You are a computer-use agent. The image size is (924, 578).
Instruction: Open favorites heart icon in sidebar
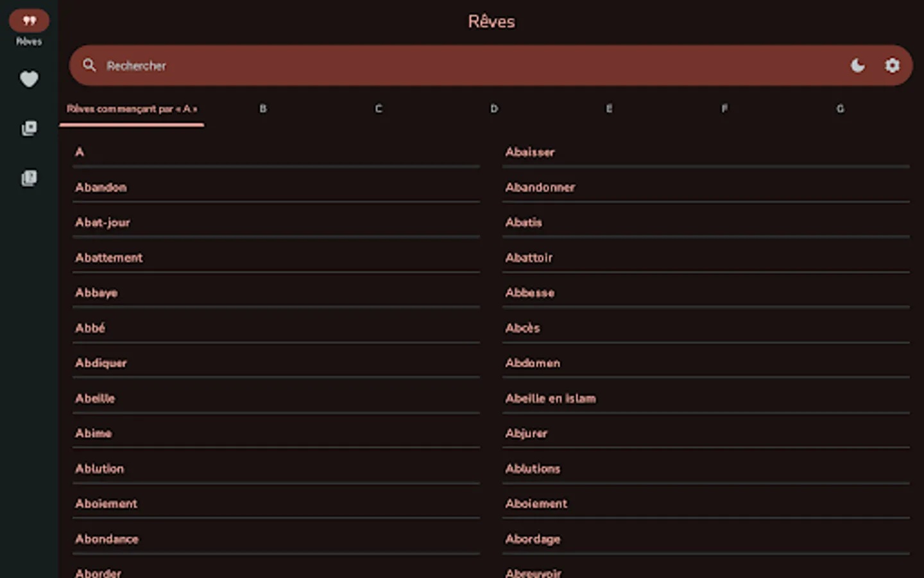[29, 79]
